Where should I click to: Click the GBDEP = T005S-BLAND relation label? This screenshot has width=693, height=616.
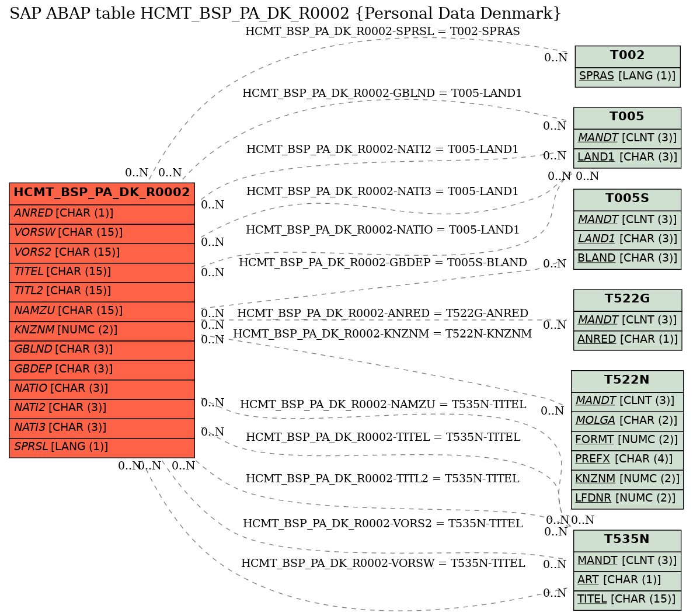pyautogui.click(x=383, y=263)
